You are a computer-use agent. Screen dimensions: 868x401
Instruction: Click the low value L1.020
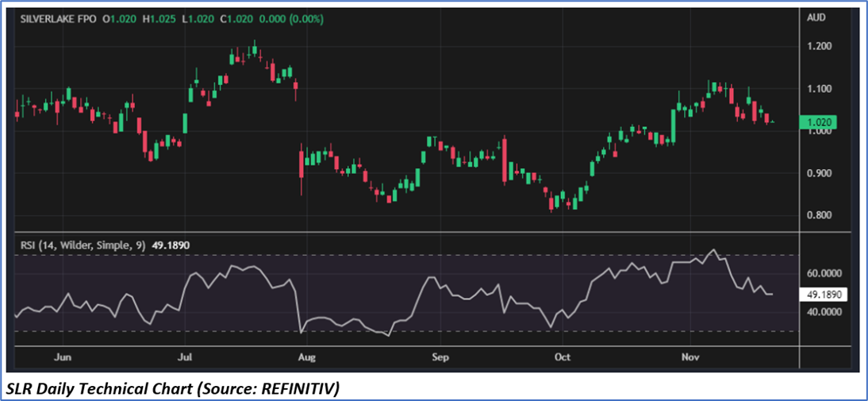[198, 19]
